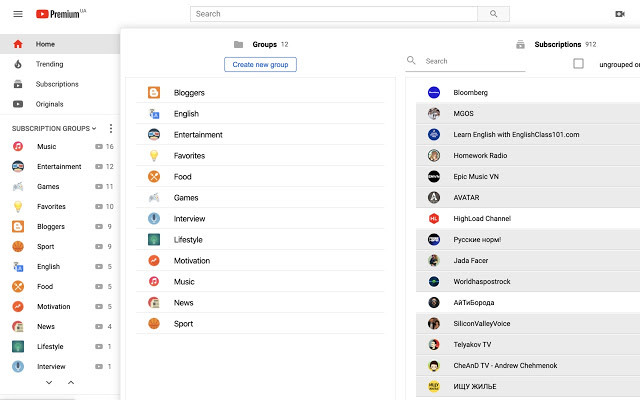Click the create video camera icon
The height and width of the screenshot is (400, 640).
620,14
